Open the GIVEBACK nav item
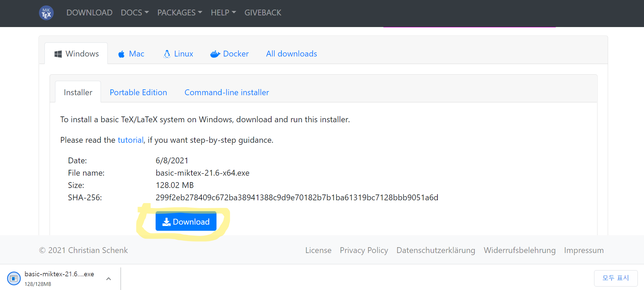This screenshot has height=290, width=644. click(x=263, y=13)
